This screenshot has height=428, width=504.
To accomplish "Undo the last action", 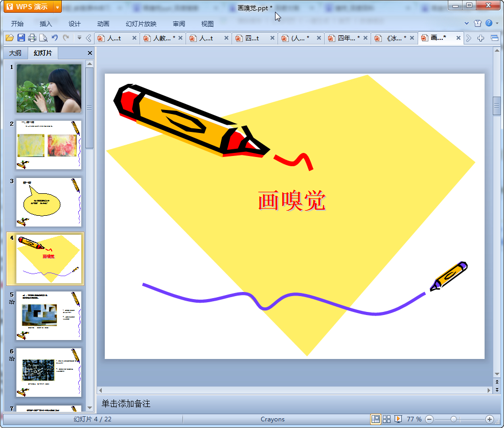I will click(x=55, y=38).
